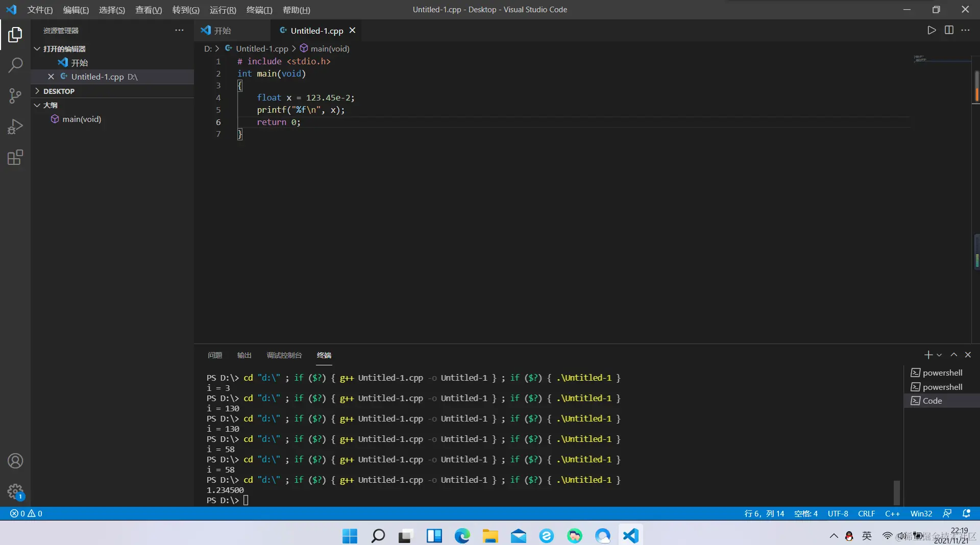Switch to the 调试控制台 panel tab
Screen dimensions: 980x545
tap(284, 355)
